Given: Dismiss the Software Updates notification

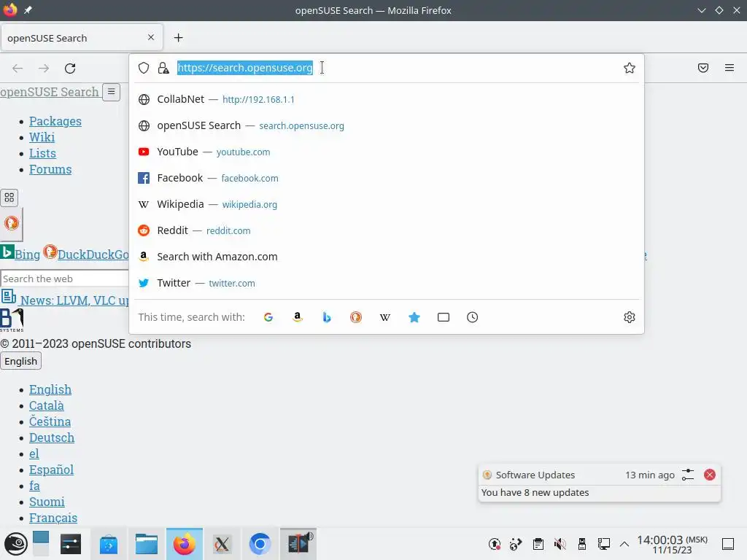Looking at the screenshot, I should click(x=709, y=475).
